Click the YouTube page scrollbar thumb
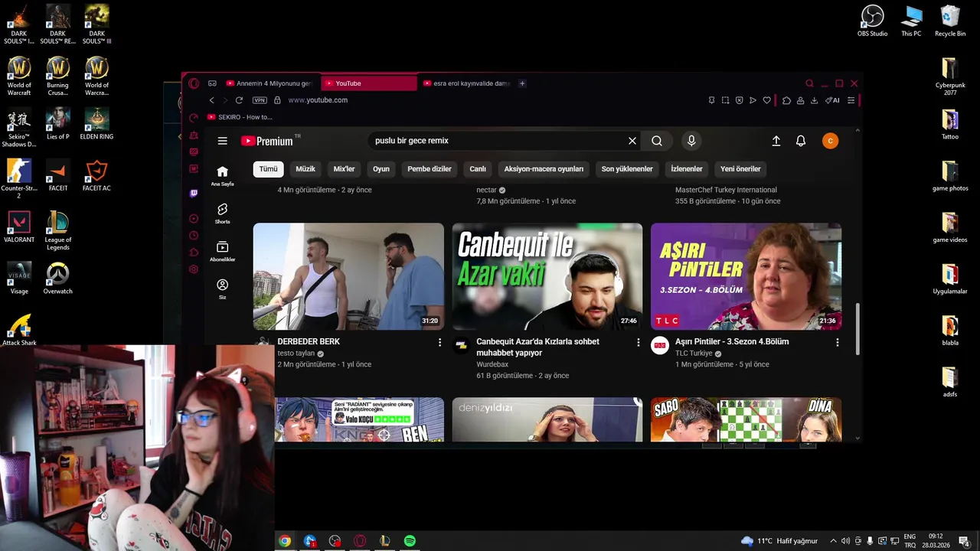 857,329
